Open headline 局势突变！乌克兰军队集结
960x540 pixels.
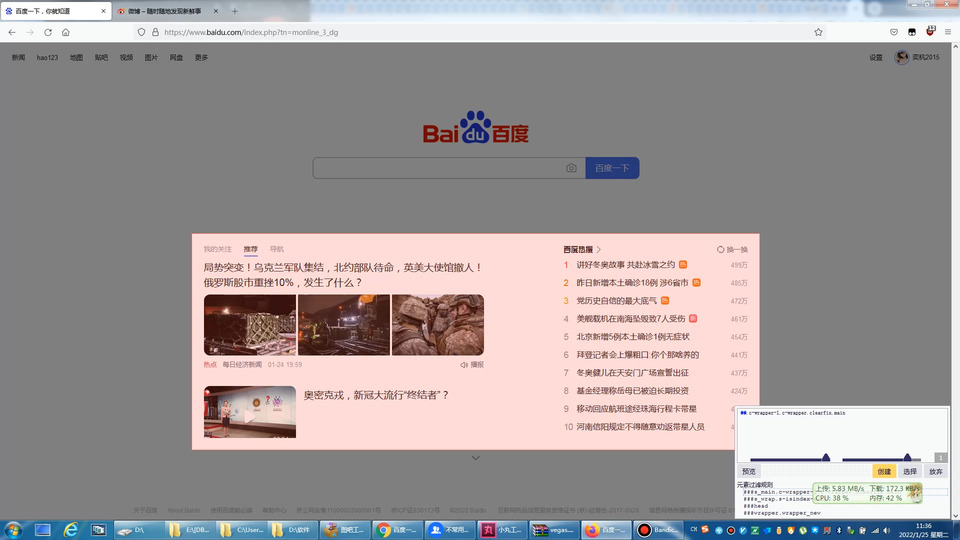coord(343,275)
